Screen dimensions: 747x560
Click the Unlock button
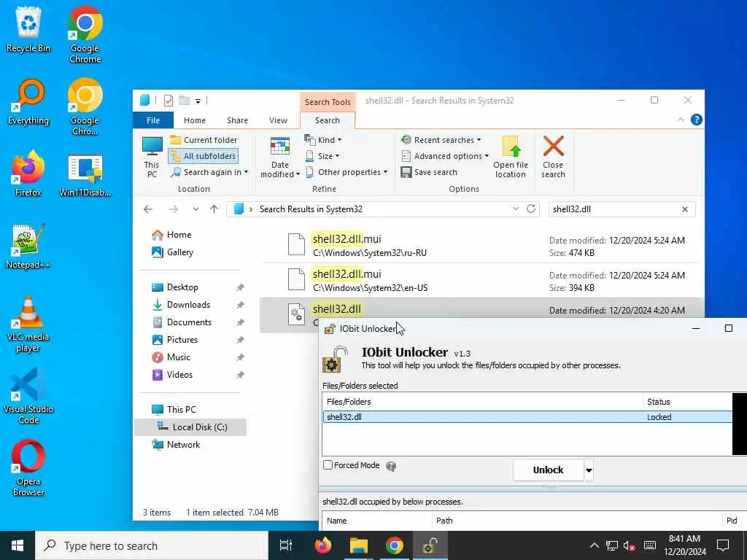[x=548, y=470]
